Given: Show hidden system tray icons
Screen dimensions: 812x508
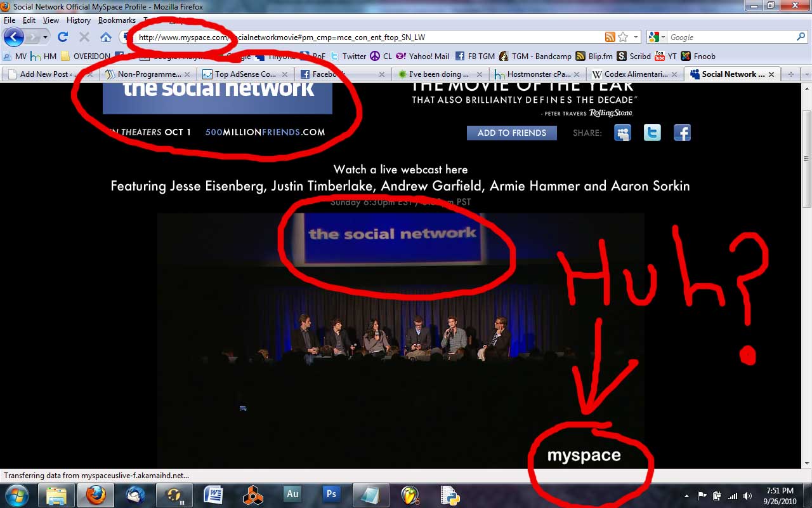Looking at the screenshot, I should [x=686, y=496].
